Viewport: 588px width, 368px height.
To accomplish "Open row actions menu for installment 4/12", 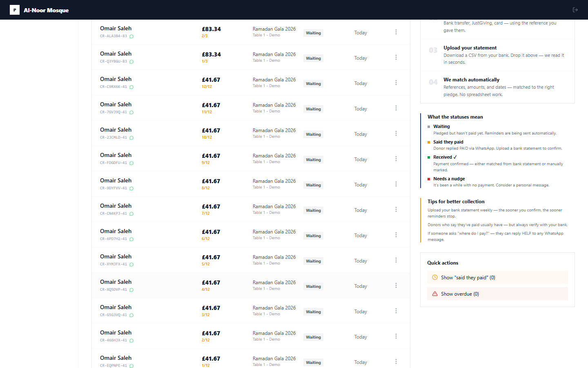I will tap(396, 286).
